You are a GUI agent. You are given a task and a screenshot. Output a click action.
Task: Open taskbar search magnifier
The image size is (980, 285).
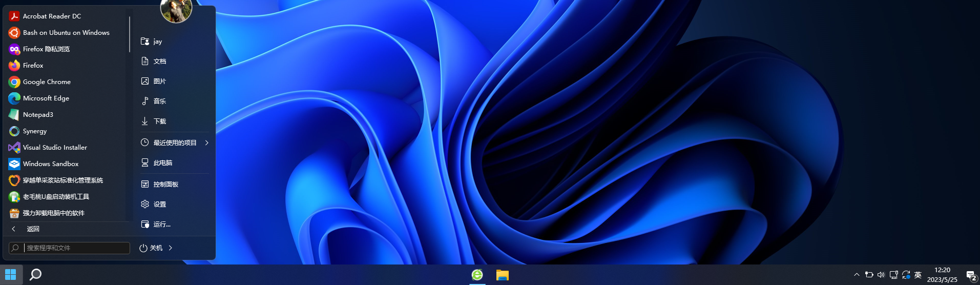(x=35, y=275)
